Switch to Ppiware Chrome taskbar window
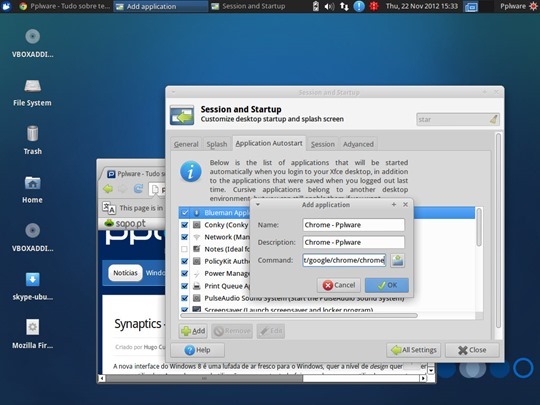 click(x=64, y=6)
